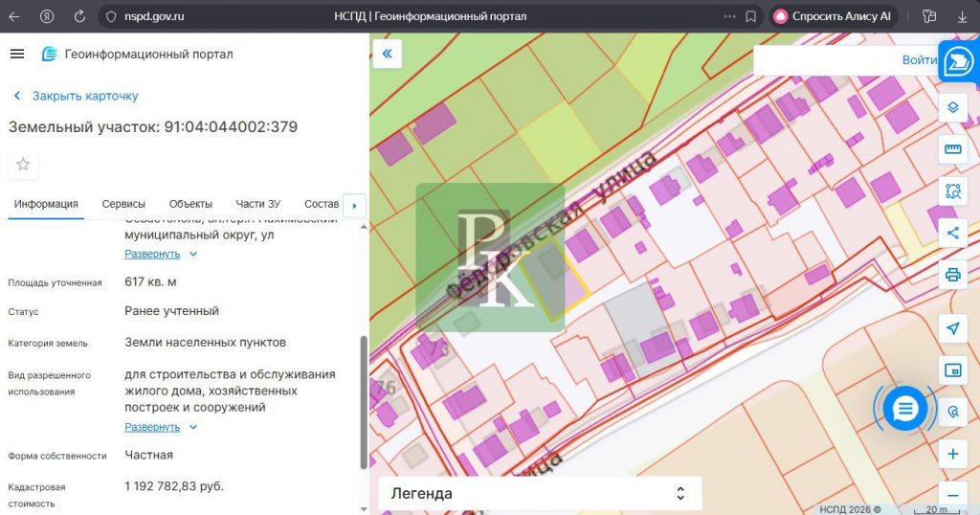Screen dimensions: 980x515
Task: Select the ruler measurement tool
Action: coord(952,148)
